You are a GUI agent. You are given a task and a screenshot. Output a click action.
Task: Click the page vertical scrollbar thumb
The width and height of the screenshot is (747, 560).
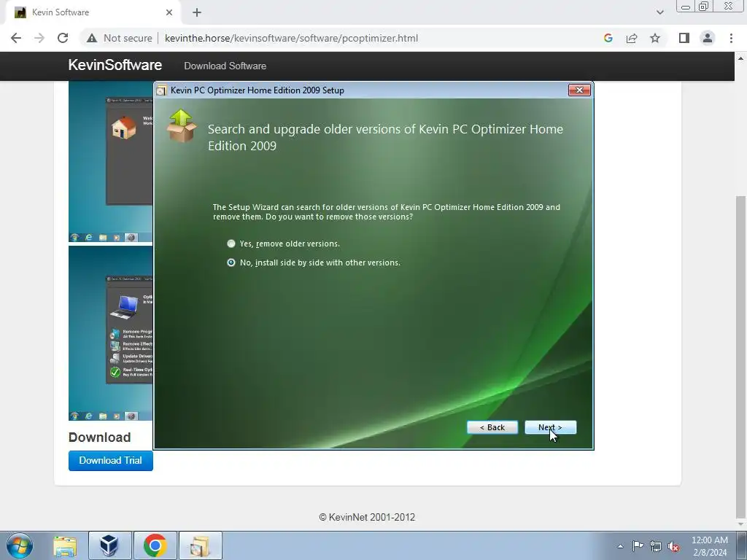pyautogui.click(x=740, y=356)
